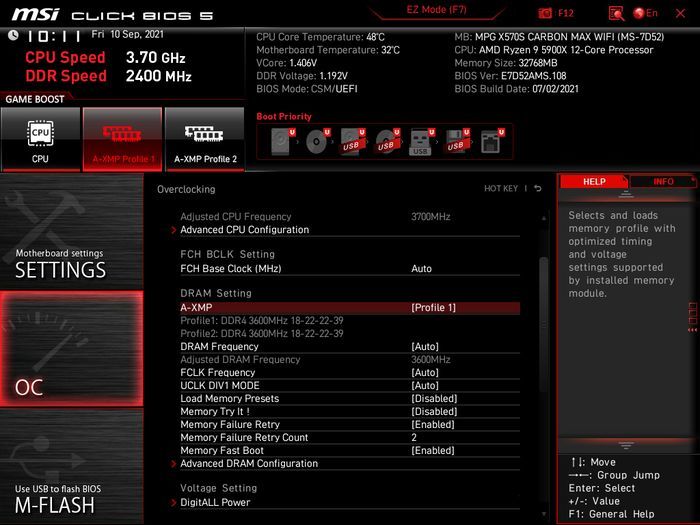Click the clock icon beside the time
The height and width of the screenshot is (525, 700).
coord(13,35)
